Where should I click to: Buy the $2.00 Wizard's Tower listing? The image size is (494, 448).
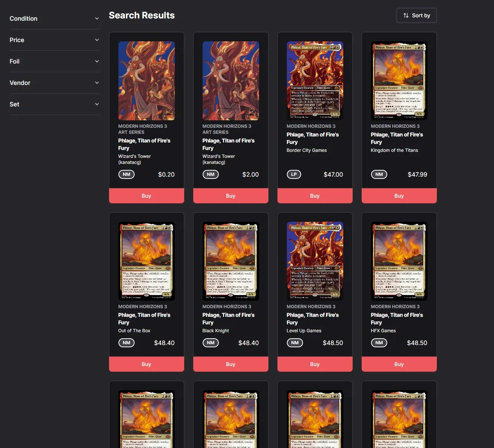231,196
